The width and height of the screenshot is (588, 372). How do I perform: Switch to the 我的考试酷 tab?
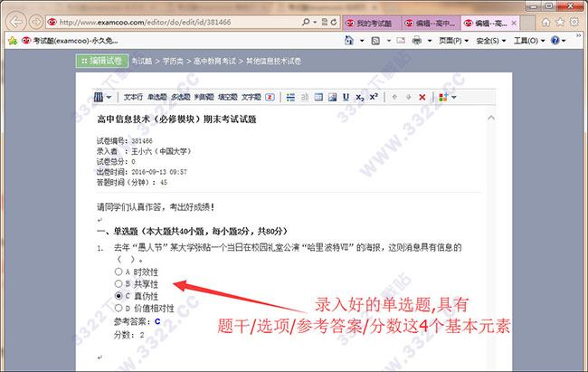372,23
